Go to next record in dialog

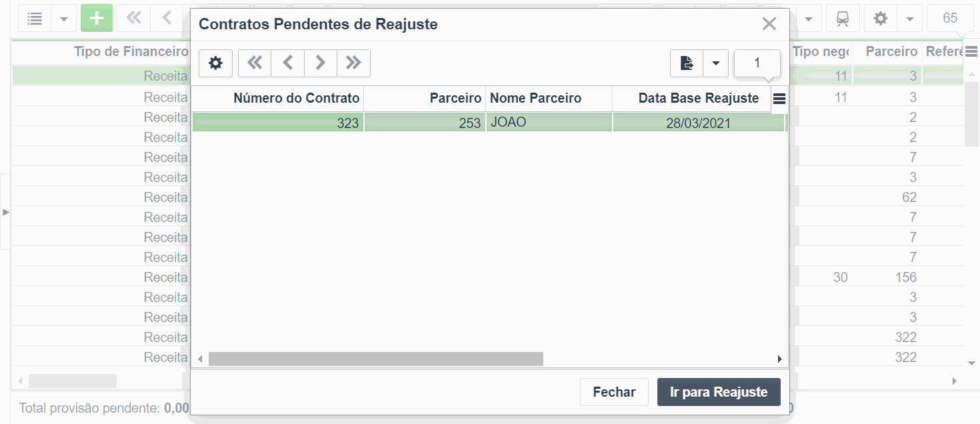[x=321, y=63]
